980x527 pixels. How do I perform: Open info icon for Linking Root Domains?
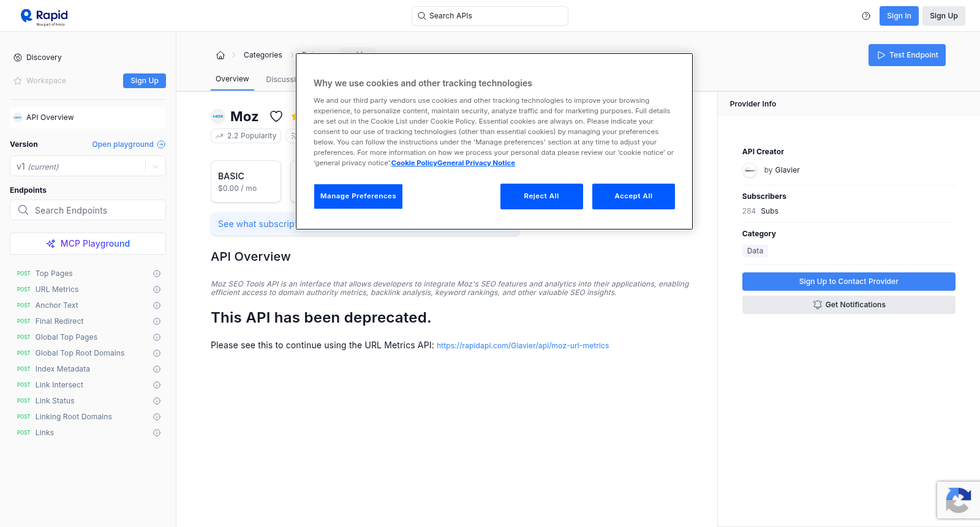tap(157, 417)
